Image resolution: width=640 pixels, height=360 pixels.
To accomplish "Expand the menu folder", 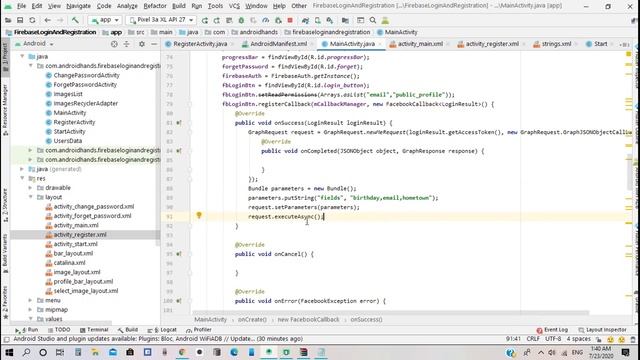I will click(30, 300).
